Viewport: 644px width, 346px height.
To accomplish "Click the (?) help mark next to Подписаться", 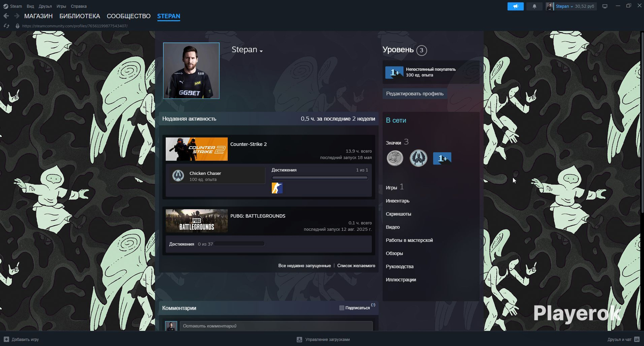I will [373, 305].
